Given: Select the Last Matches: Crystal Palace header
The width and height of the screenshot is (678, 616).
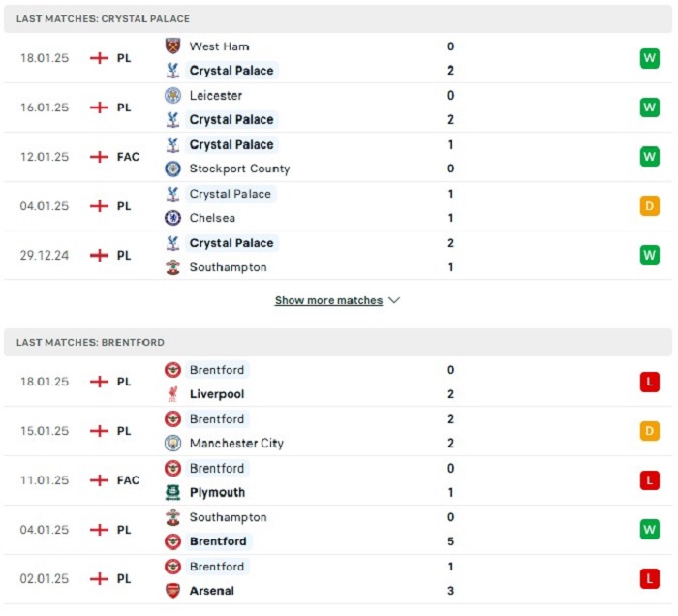Looking at the screenshot, I should click(x=338, y=18).
